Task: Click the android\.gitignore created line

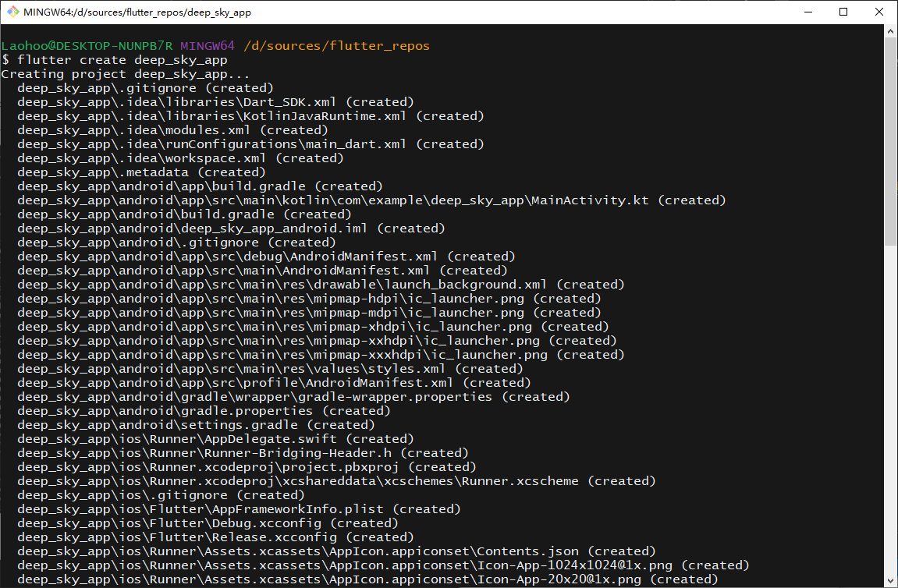Action: coord(177,243)
